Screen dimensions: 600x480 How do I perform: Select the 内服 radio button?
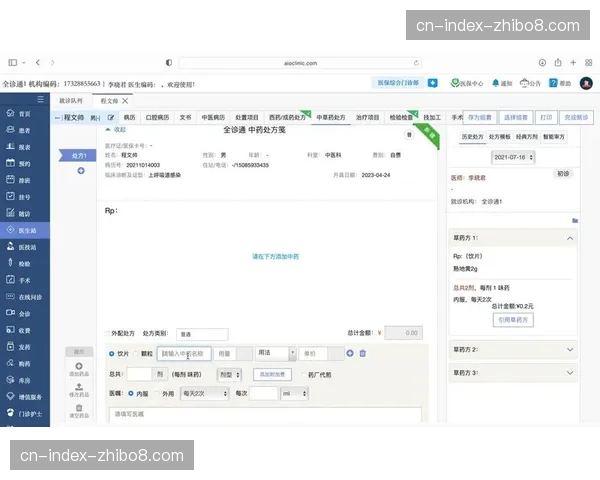point(130,393)
